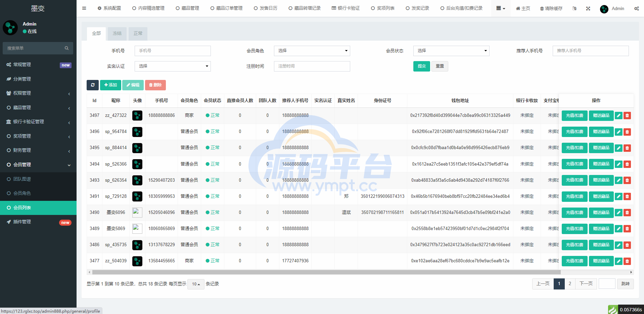Toggle the sidebar hamburger menu

[84, 8]
